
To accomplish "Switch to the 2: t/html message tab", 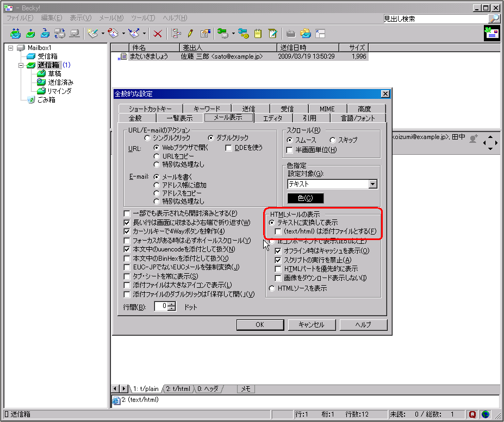I will click(x=178, y=389).
